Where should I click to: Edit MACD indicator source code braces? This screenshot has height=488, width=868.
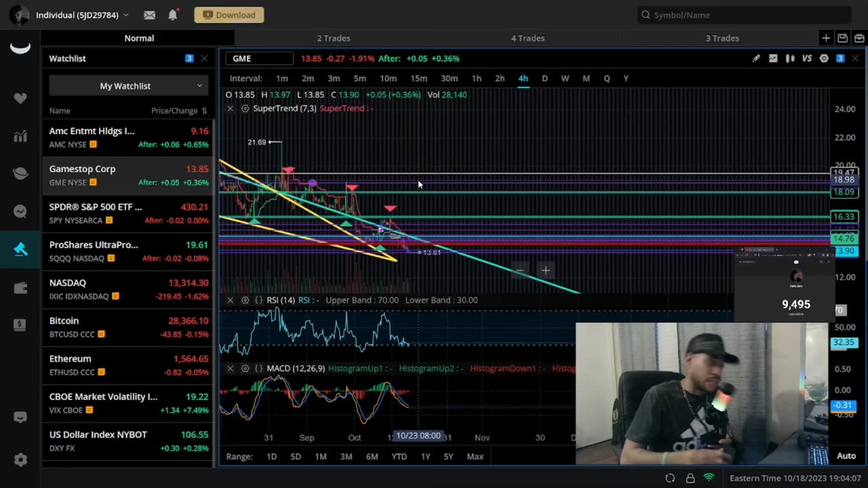coord(258,368)
